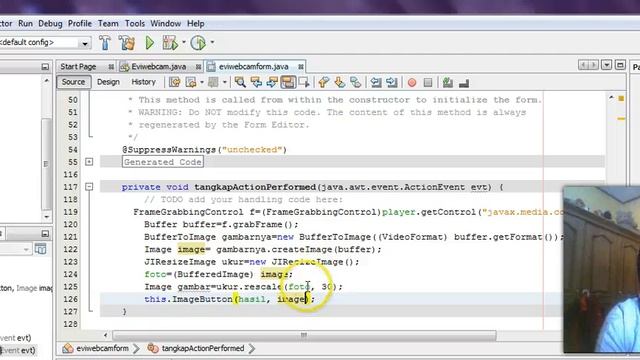This screenshot has height=360, width=640.
Task: Switch to Source view
Action: coord(73,82)
